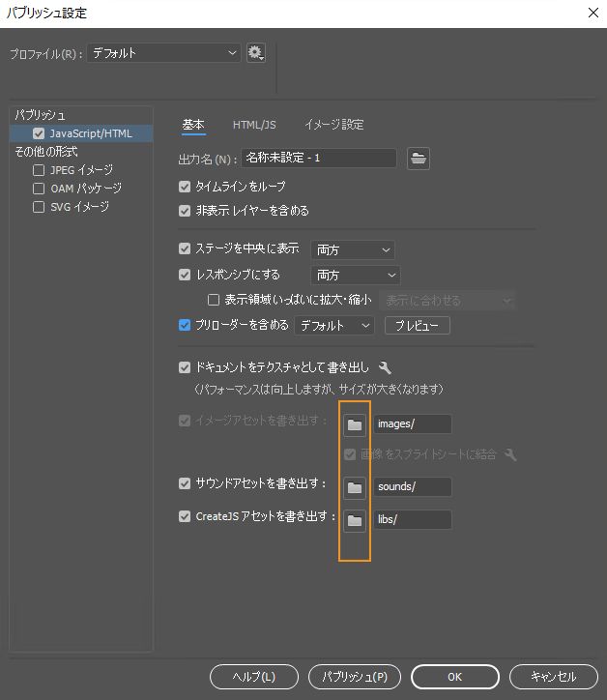Switch to the イメージ設定 tab
Screen dimensions: 607x700
pyautogui.click(x=333, y=125)
